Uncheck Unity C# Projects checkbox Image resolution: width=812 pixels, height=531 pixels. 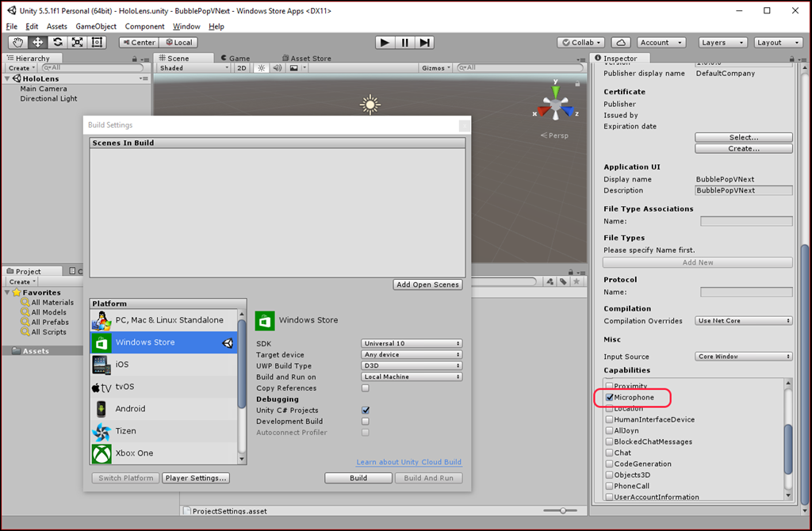(x=366, y=411)
